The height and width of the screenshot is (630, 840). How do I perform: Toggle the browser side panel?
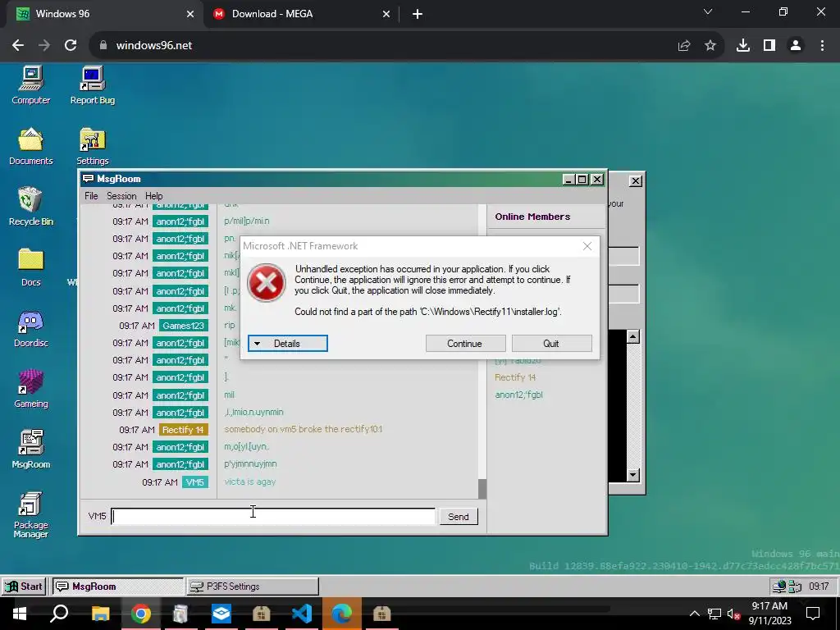click(x=769, y=46)
